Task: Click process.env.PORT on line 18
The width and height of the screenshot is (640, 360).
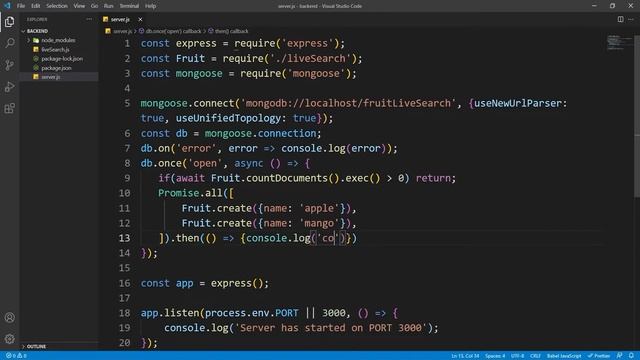Action: coord(251,313)
